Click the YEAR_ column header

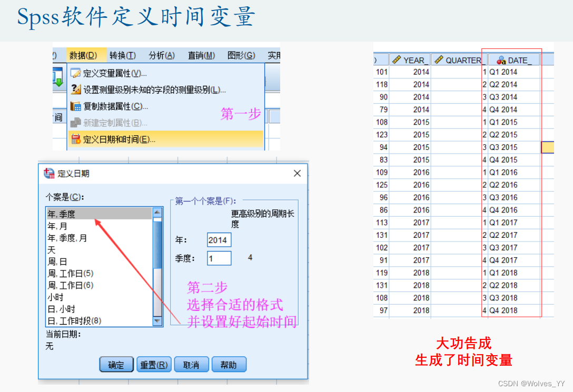pos(410,60)
